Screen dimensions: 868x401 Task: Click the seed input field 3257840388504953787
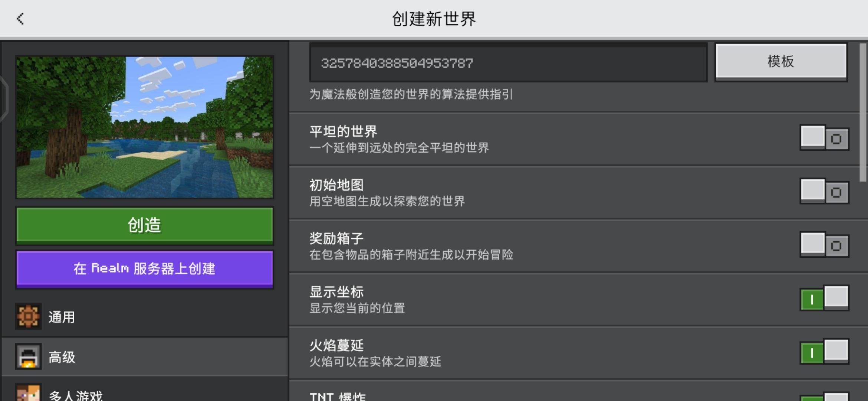(508, 63)
